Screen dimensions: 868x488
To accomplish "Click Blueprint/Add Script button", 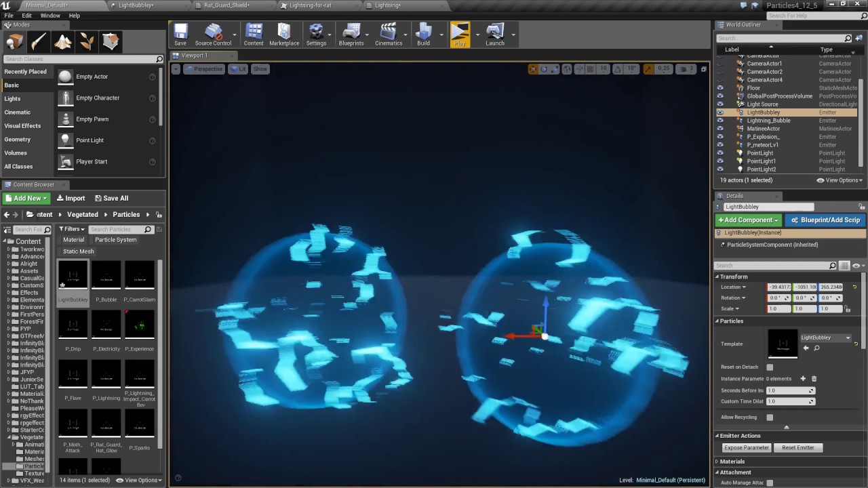I will click(x=825, y=220).
